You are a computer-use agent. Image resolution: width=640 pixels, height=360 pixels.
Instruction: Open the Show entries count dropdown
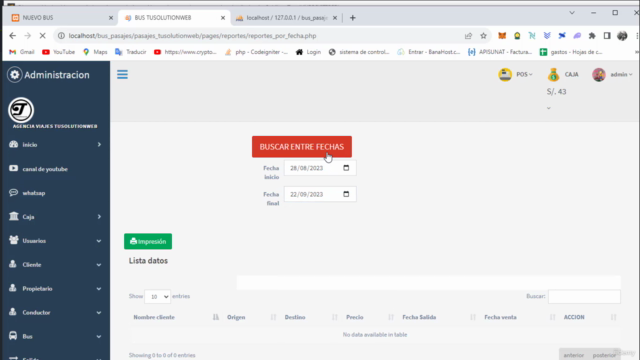coord(158,296)
